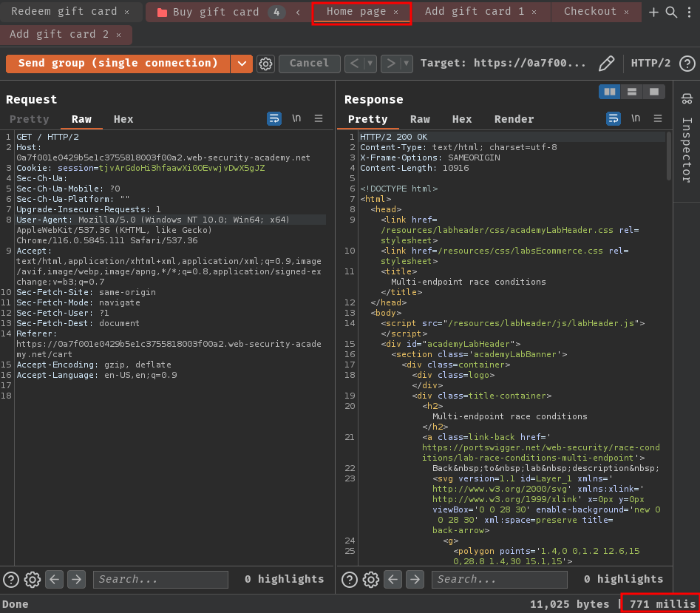The height and width of the screenshot is (613, 700).
Task: Open the Repeater help question mark icon
Action: point(687,64)
